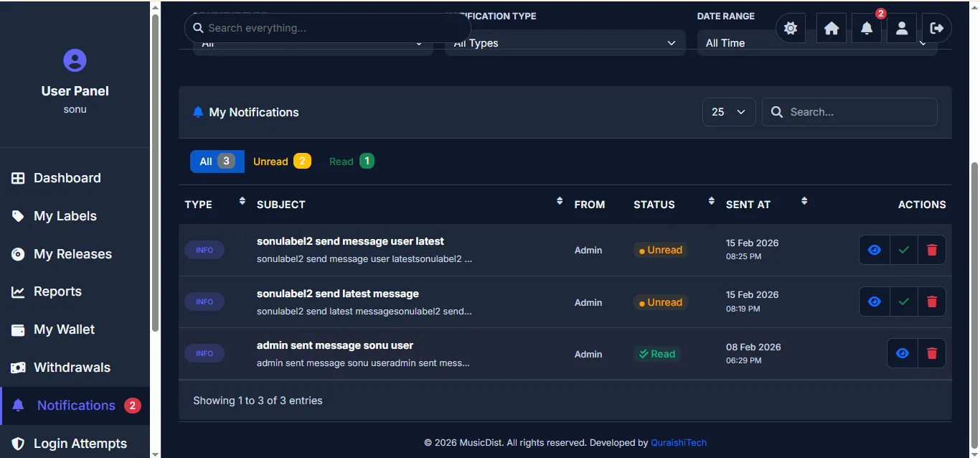Screen dimensions: 980x458
Task: Open My Releases in the sidebar
Action: 75,254
